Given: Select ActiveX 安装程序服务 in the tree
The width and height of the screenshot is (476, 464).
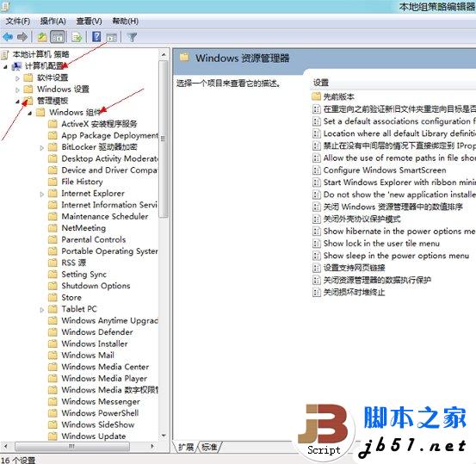Looking at the screenshot, I should coord(99,124).
